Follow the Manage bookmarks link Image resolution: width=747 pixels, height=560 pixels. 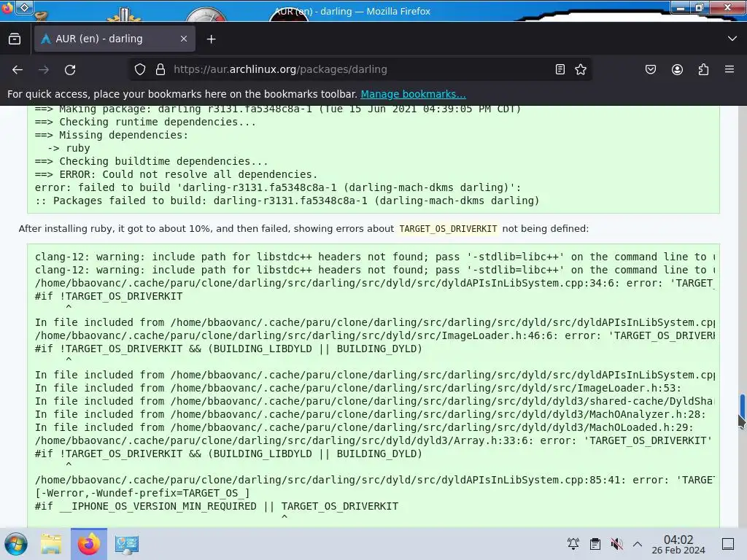[413, 94]
